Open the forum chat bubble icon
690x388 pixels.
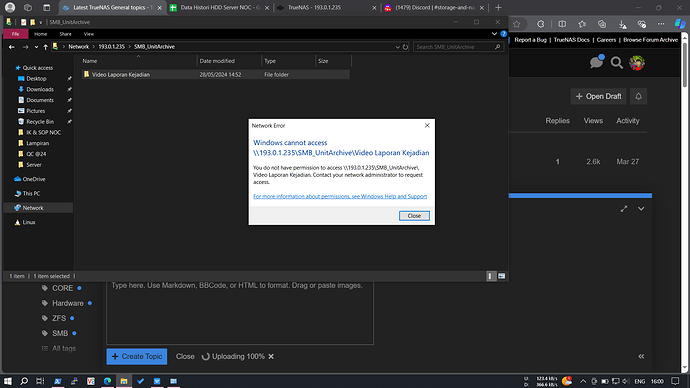[596, 62]
